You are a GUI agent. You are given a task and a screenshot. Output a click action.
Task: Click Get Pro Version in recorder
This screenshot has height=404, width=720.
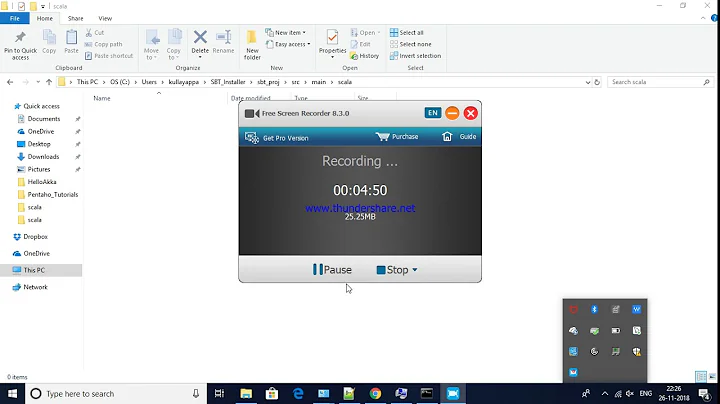pos(276,138)
